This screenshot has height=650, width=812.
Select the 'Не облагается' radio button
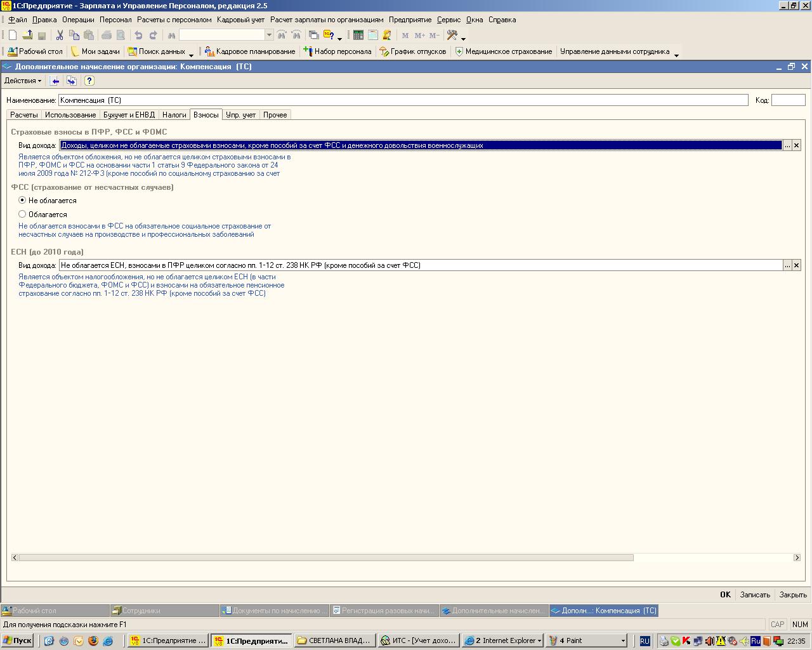click(22, 200)
